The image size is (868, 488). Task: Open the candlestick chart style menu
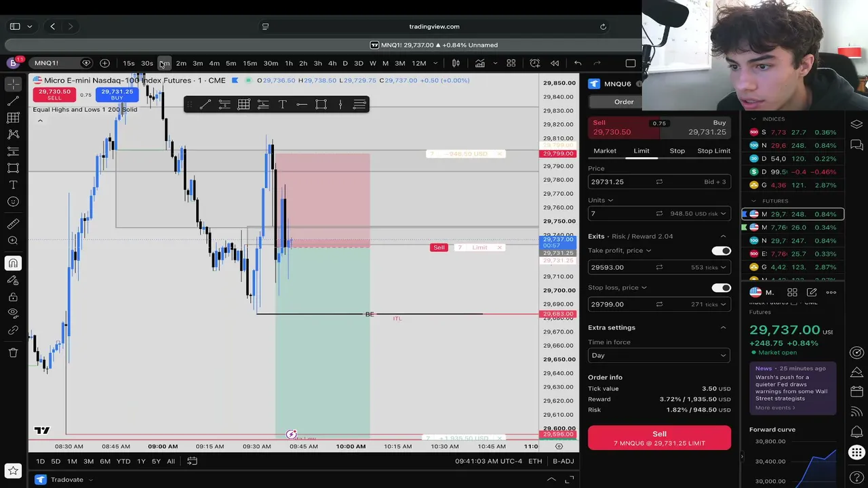(456, 63)
